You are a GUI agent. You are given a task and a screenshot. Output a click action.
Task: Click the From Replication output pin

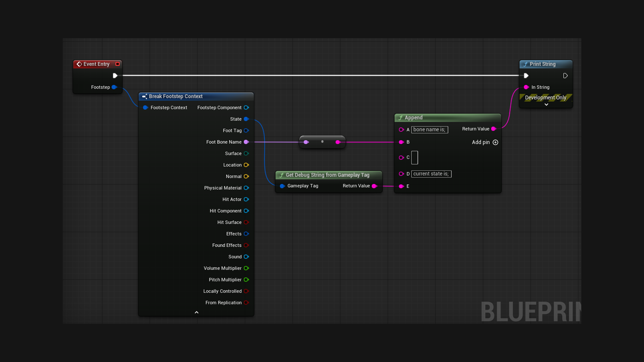point(246,303)
